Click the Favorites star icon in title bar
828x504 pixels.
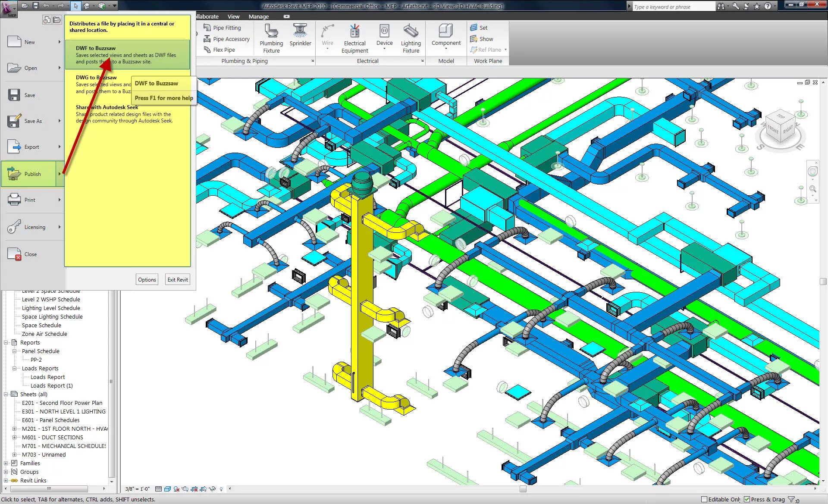click(x=756, y=6)
